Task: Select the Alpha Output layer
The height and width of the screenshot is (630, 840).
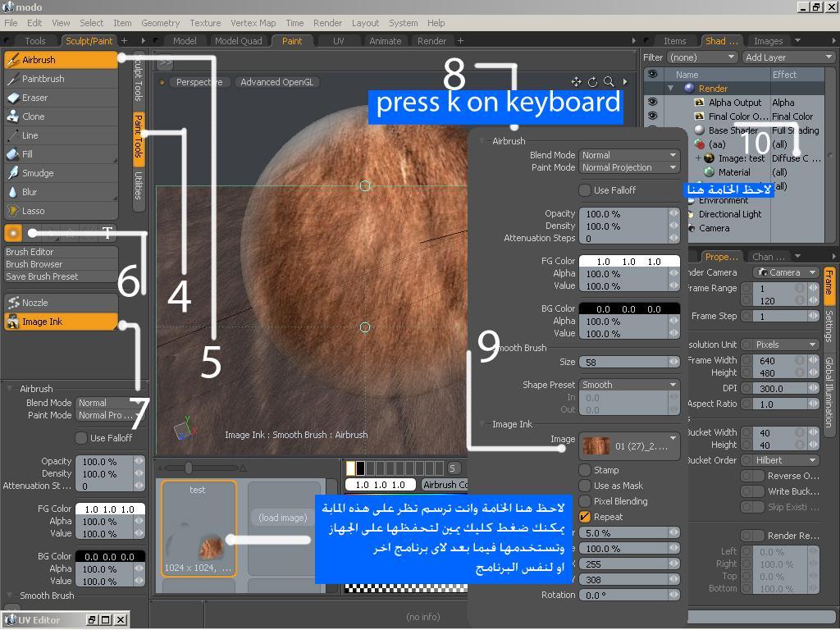Action: (734, 103)
